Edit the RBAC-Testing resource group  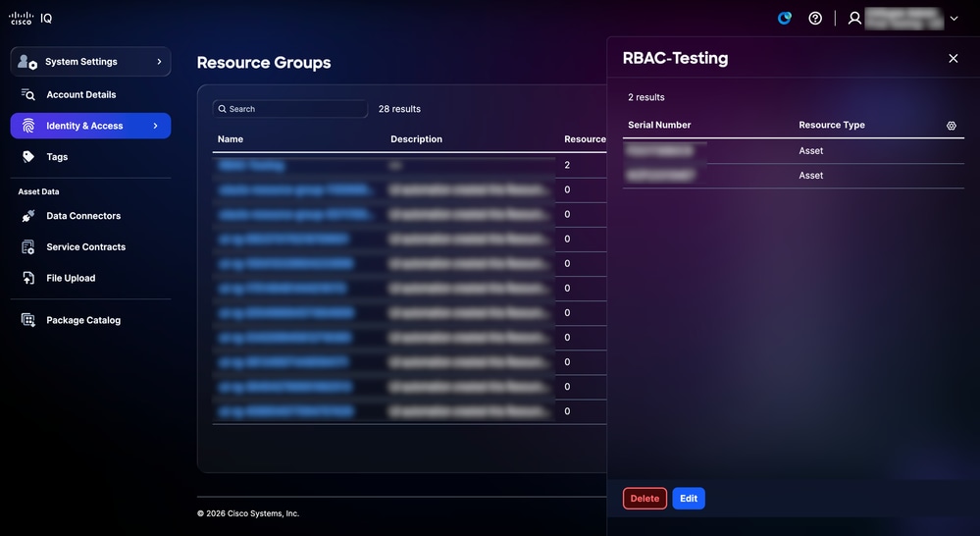(689, 499)
